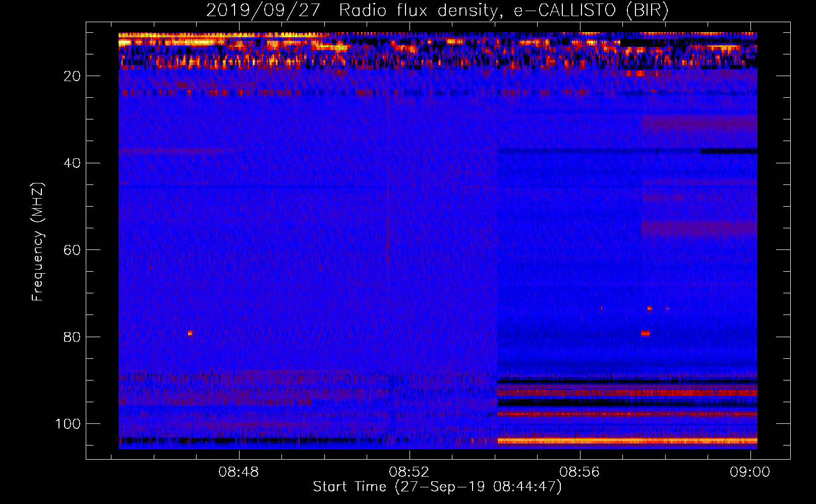Click the "Start Time (27-Sep-19 08:44:47)" axis label
The image size is (816, 504).
(437, 487)
